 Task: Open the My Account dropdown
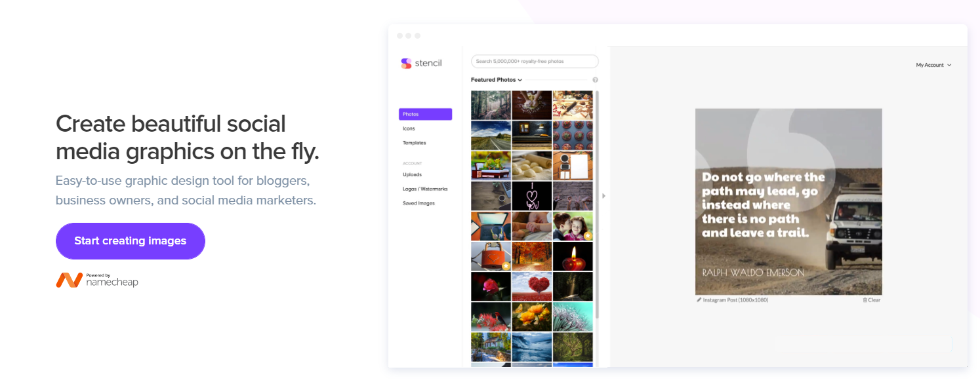tap(933, 66)
